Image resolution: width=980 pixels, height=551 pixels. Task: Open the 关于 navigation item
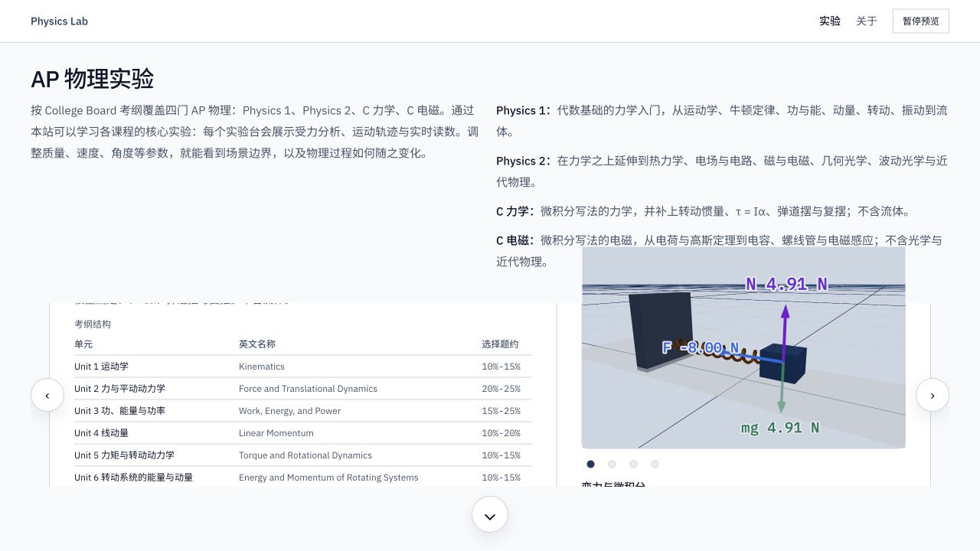point(867,21)
